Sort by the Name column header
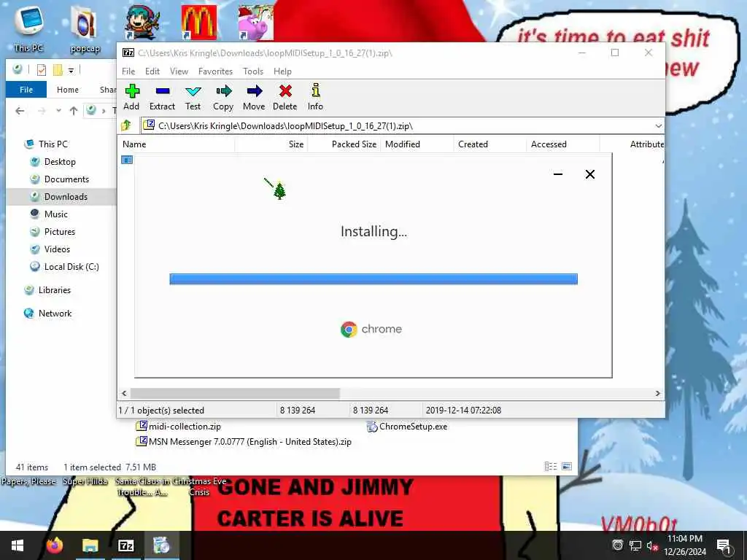 [x=177, y=144]
